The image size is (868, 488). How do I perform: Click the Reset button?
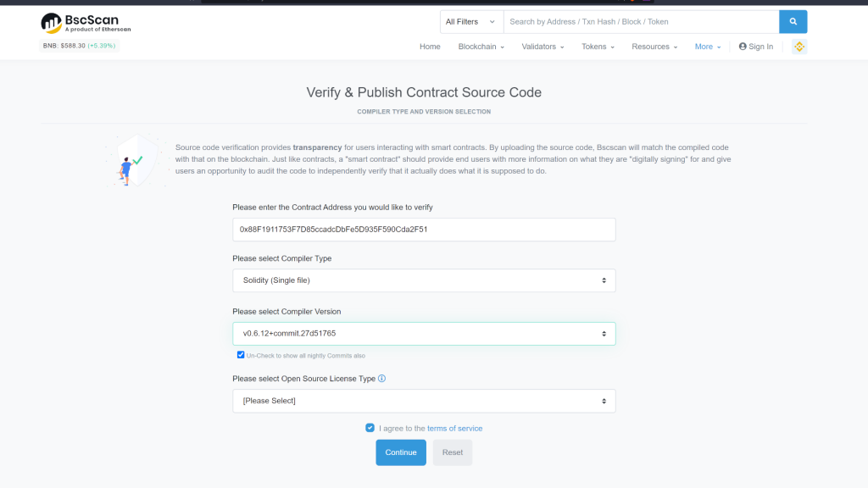453,452
